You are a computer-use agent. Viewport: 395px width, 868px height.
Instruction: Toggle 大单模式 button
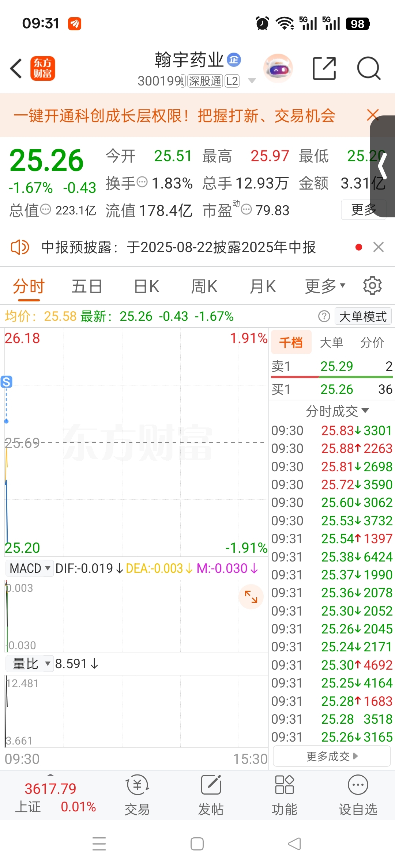click(x=363, y=316)
